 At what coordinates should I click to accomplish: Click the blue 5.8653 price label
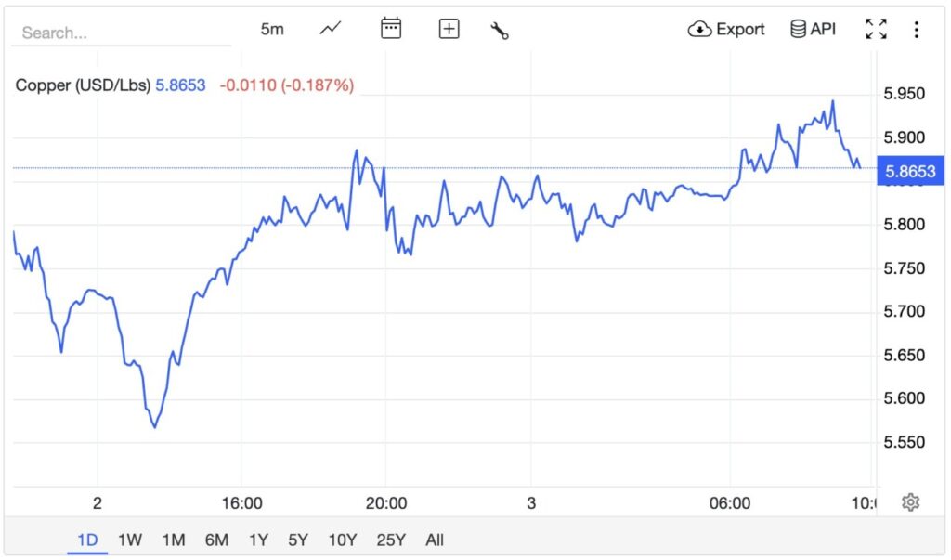[x=911, y=171]
